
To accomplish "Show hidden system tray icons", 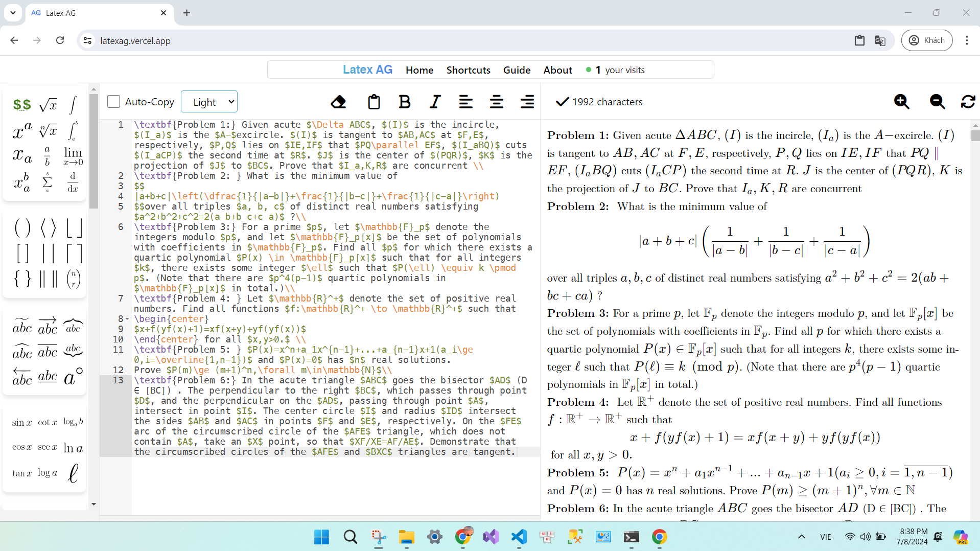I will (801, 537).
